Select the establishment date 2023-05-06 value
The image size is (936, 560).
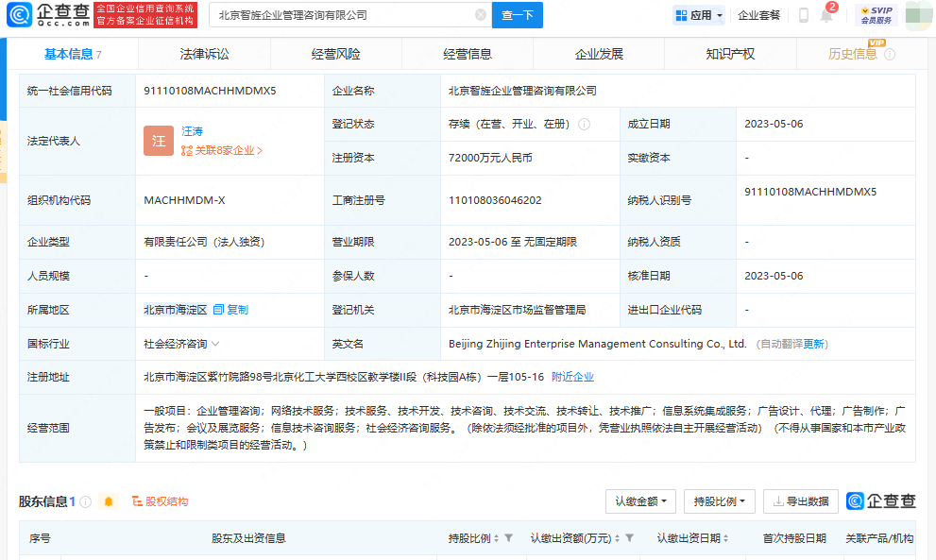(x=774, y=124)
